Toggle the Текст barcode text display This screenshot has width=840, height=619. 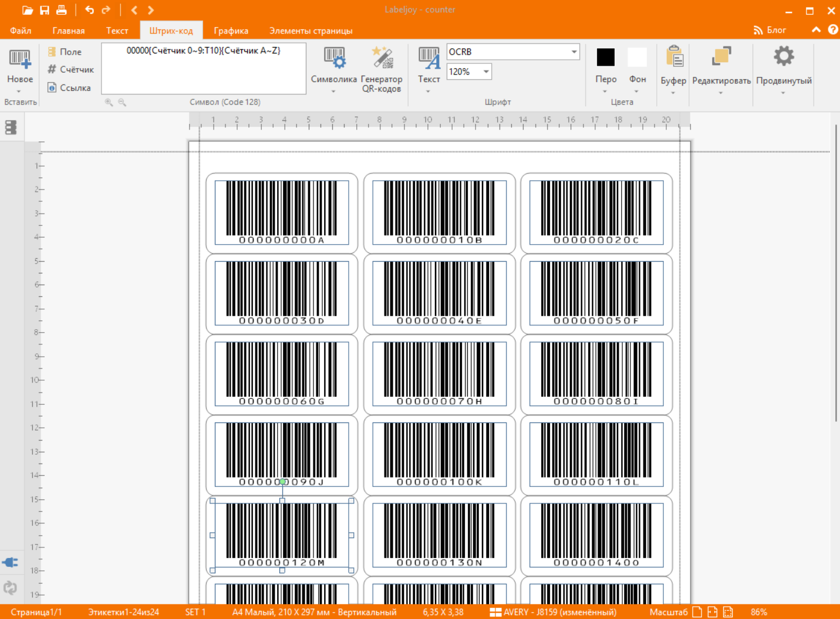(x=429, y=59)
